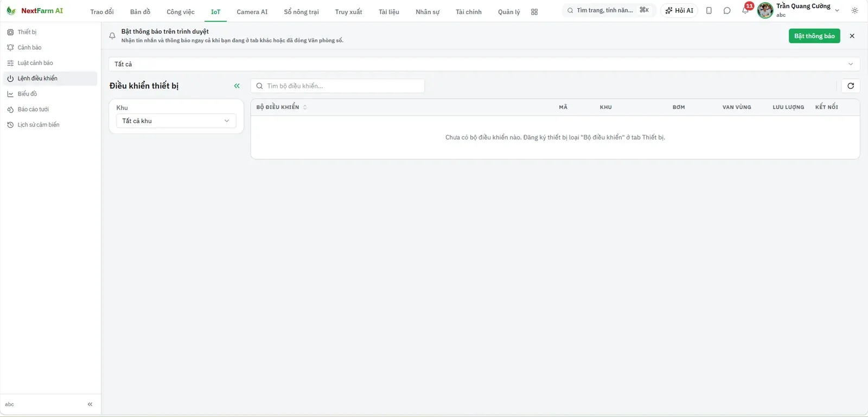Screen dimensions: 868x417
Task: Click the Van vùng column header
Action: coord(737,107)
